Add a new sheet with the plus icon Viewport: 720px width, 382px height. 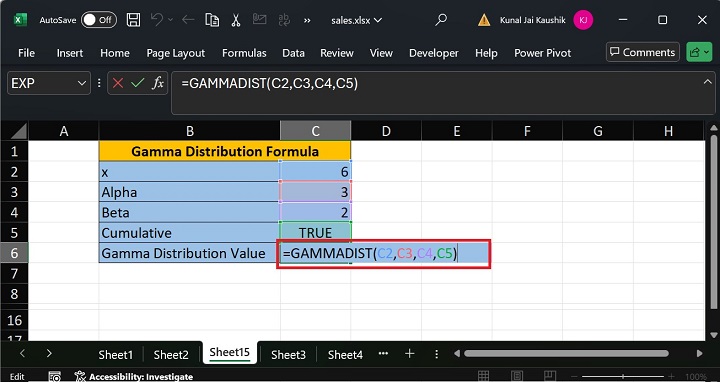pyautogui.click(x=410, y=354)
